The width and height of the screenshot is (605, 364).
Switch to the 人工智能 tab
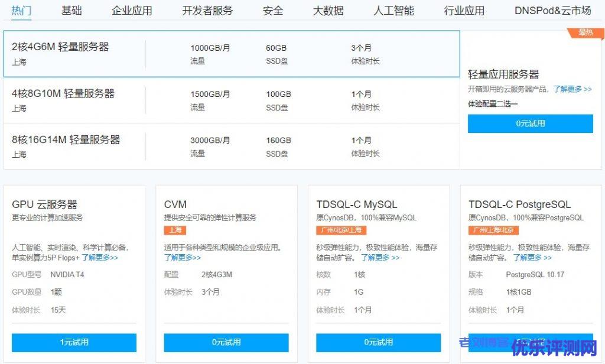394,11
